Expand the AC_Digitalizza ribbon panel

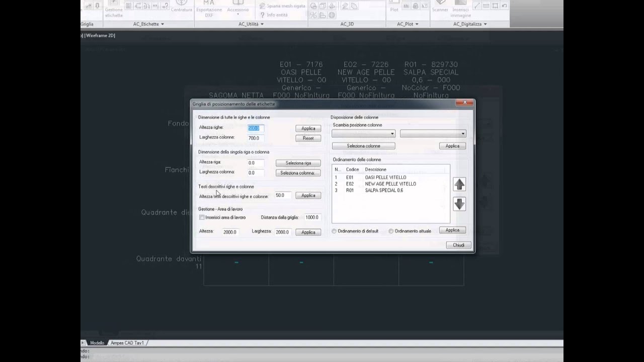pos(470,24)
